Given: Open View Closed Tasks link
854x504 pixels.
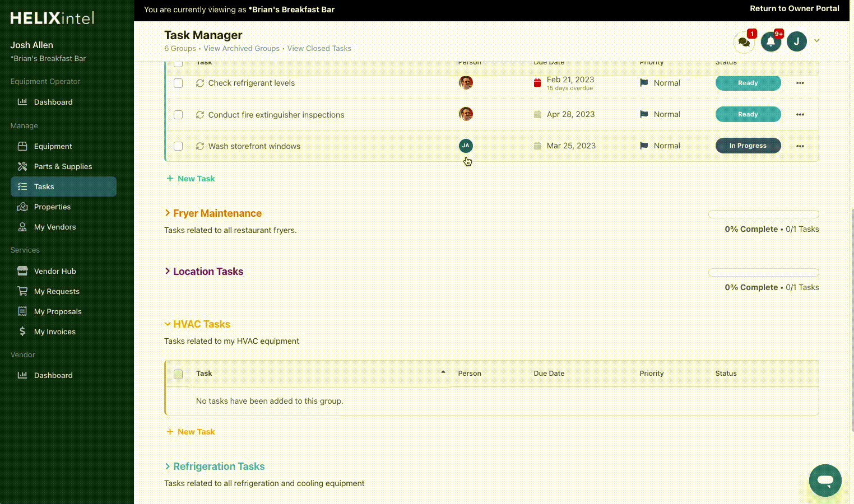Looking at the screenshot, I should click(319, 49).
